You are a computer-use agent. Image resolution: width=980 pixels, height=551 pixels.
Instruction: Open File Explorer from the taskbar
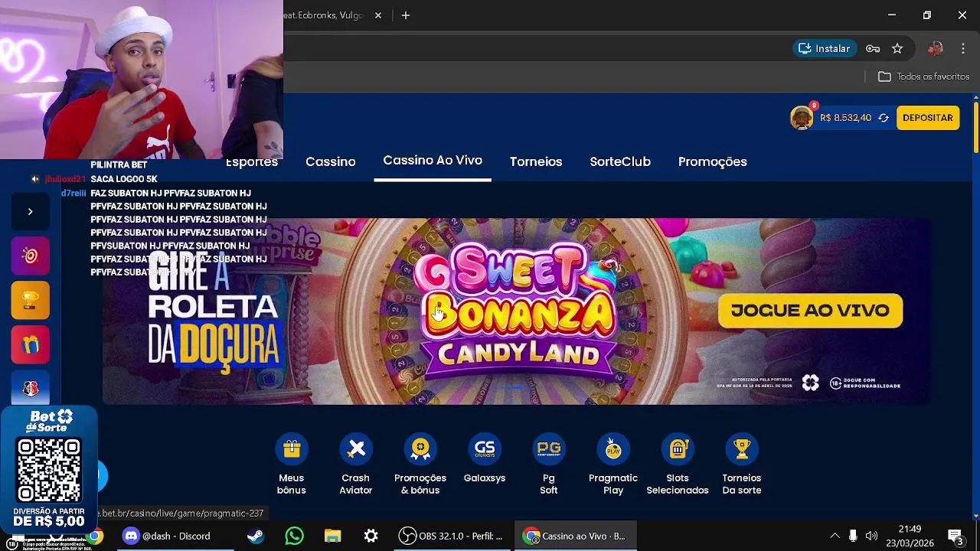click(332, 536)
